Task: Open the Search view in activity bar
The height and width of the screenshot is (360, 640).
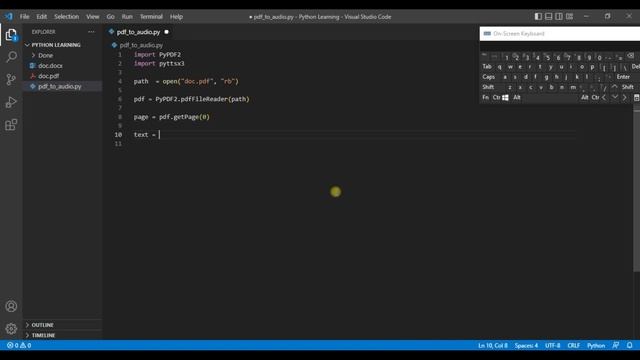Action: click(x=11, y=57)
